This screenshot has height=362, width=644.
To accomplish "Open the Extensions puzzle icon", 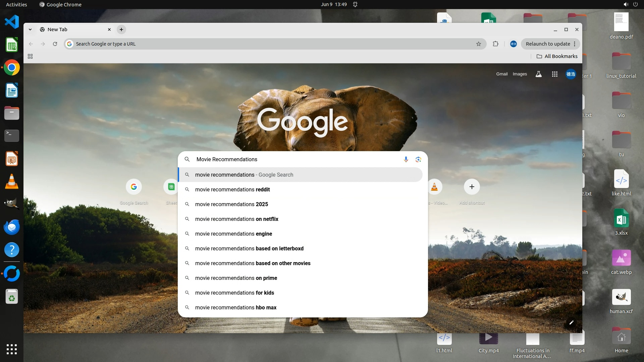I will [495, 44].
